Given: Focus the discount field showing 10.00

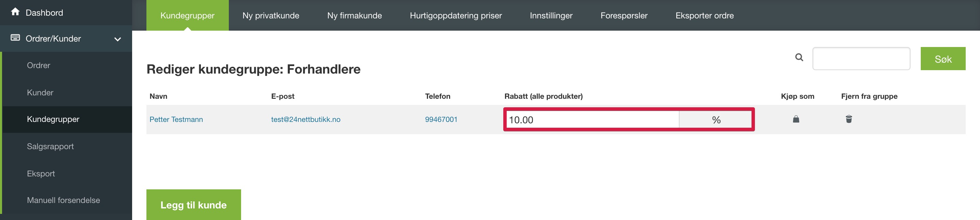Looking at the screenshot, I should [593, 120].
